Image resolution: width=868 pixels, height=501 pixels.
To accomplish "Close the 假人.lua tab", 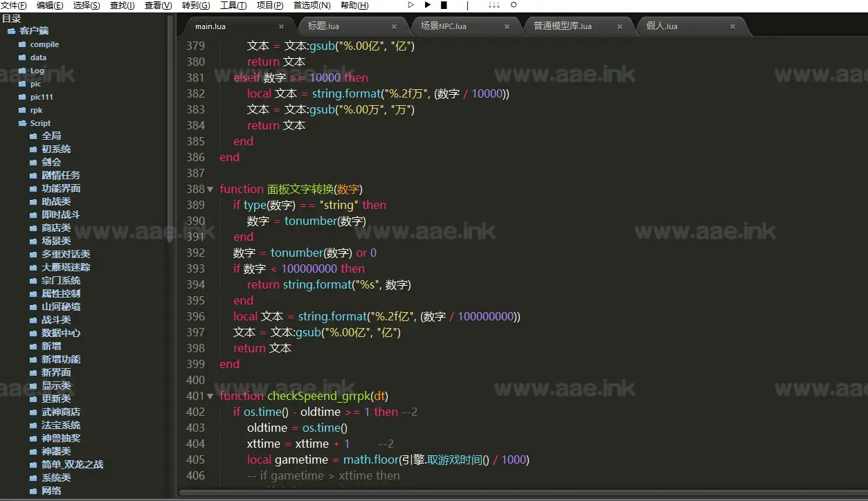I will 733,26.
